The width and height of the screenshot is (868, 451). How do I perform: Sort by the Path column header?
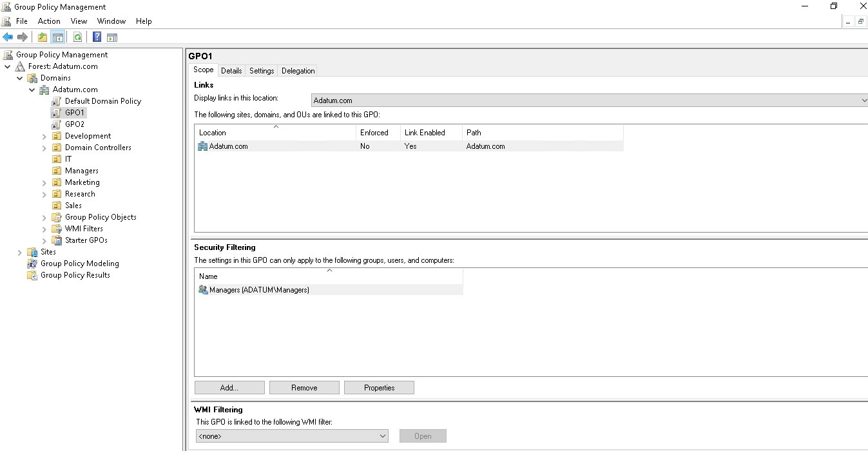click(543, 132)
